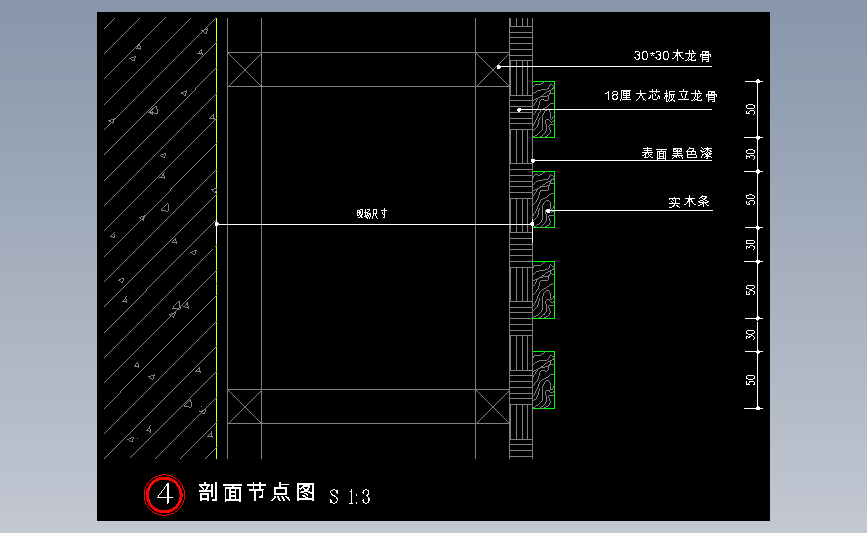Click the "表面黑色漆" annotation label

(677, 153)
